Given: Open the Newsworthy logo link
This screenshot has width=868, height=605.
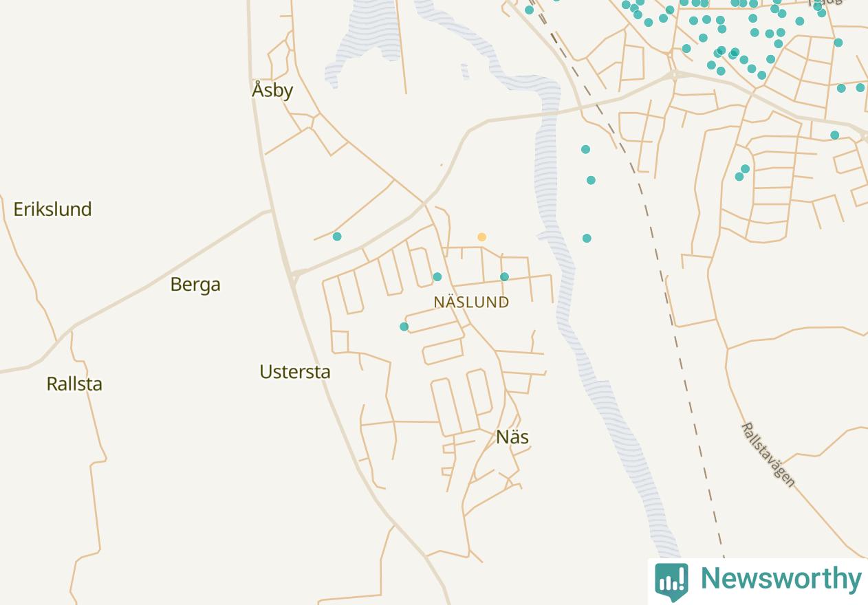Looking at the screenshot, I should click(x=758, y=581).
